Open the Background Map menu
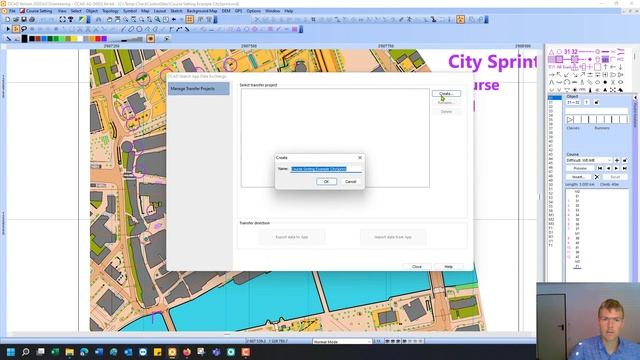Viewport: 640px width, 360px height. coord(202,11)
